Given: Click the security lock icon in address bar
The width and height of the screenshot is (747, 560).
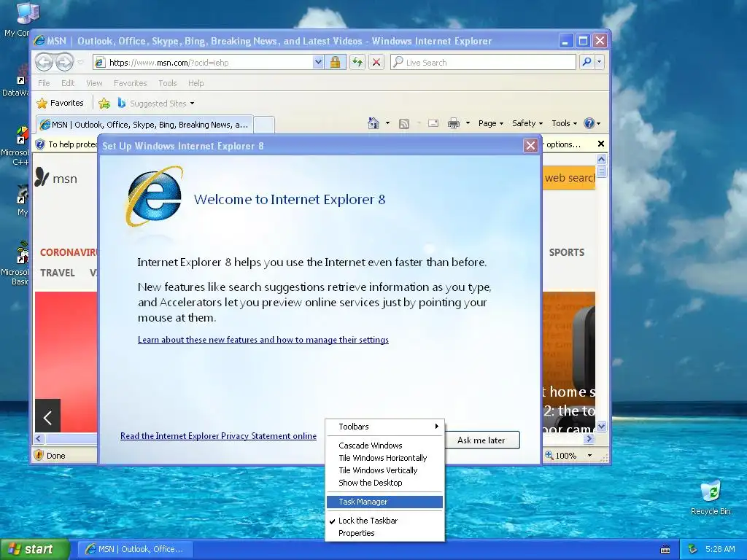Looking at the screenshot, I should coord(336,62).
